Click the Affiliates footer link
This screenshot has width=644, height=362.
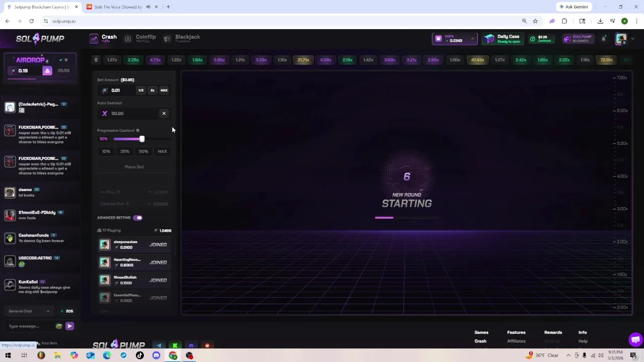(x=516, y=341)
